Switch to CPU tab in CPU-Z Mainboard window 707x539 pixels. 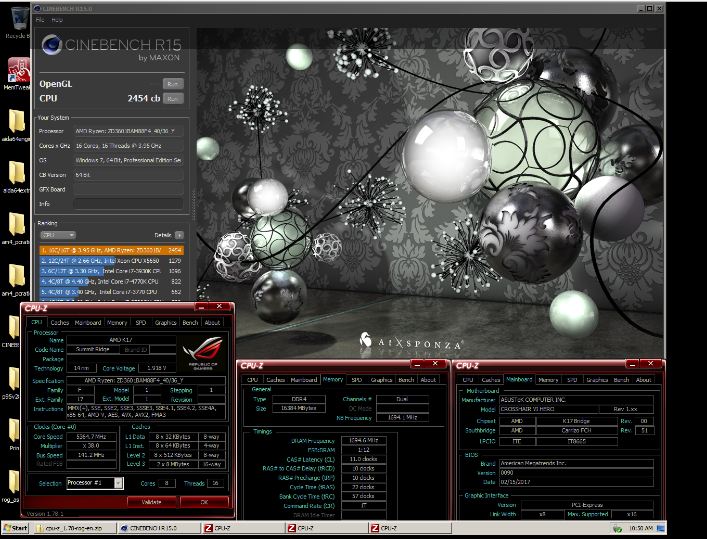pyautogui.click(x=468, y=380)
